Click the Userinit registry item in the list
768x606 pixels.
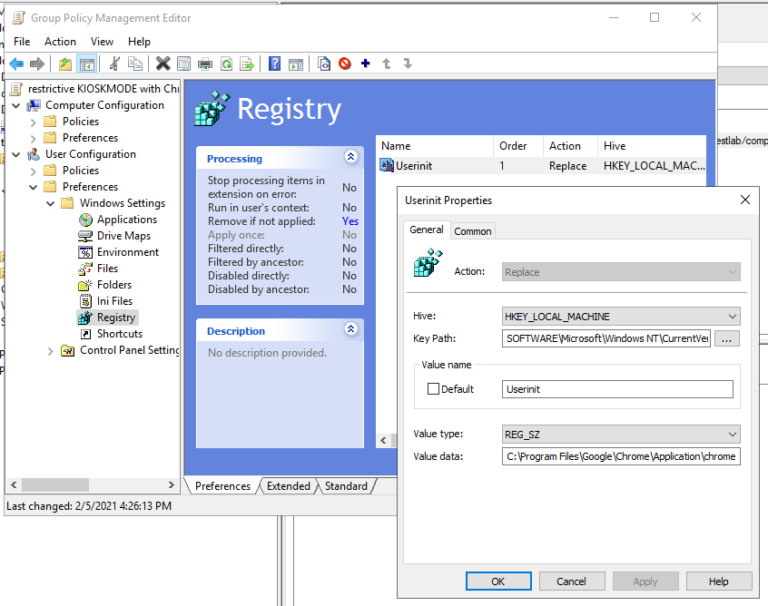(412, 166)
